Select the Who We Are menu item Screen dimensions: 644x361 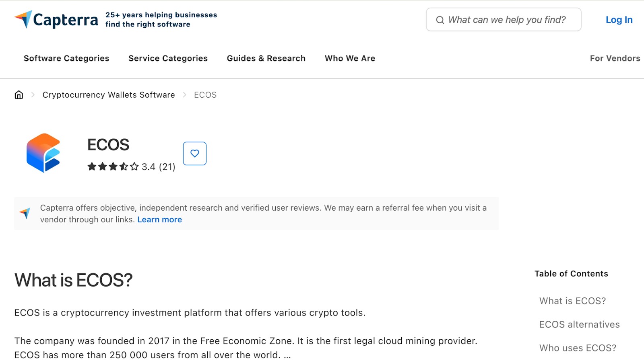pyautogui.click(x=350, y=58)
